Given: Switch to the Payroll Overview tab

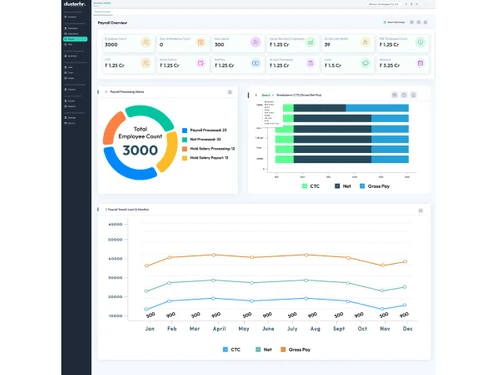Looking at the screenshot, I should (103, 12).
